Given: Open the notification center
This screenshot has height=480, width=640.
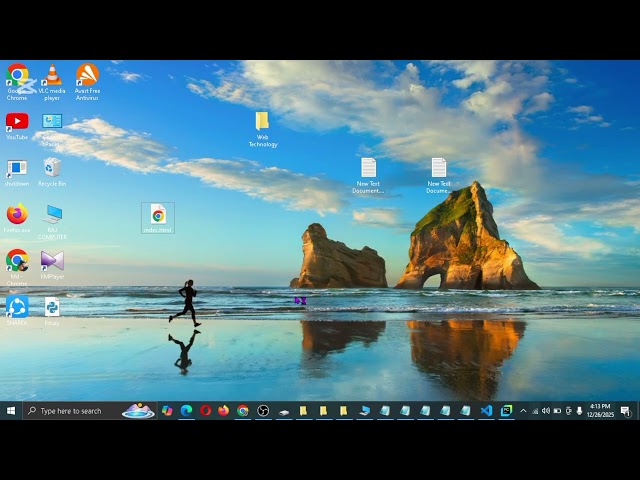Looking at the screenshot, I should 626,411.
